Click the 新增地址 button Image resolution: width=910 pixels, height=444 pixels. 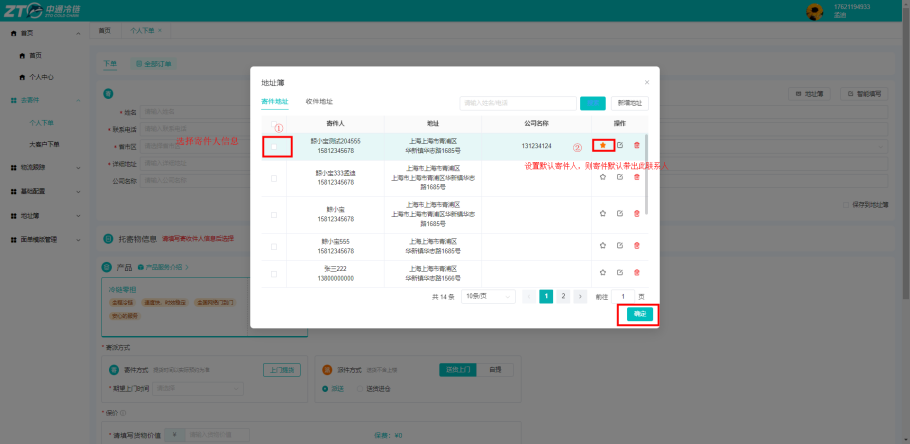click(x=630, y=103)
